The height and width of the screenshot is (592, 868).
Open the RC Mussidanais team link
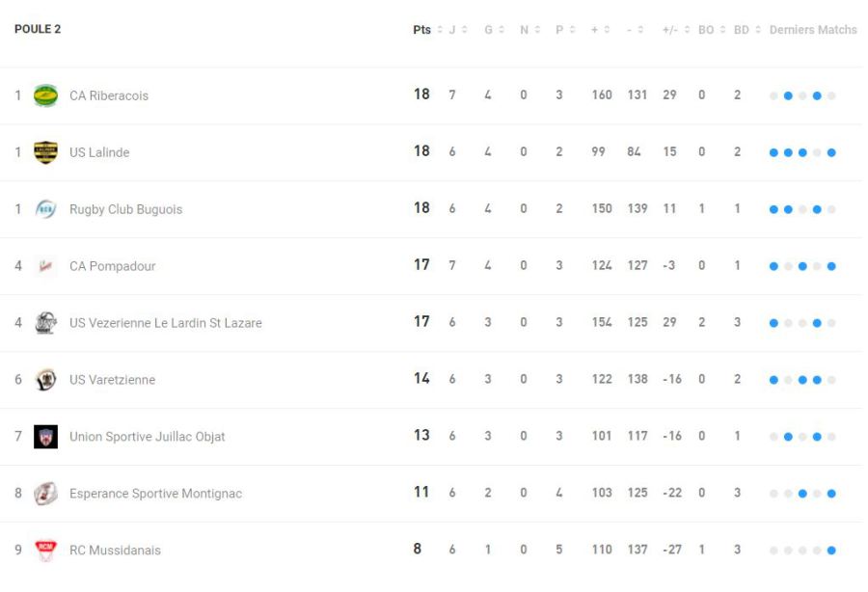[x=115, y=551]
